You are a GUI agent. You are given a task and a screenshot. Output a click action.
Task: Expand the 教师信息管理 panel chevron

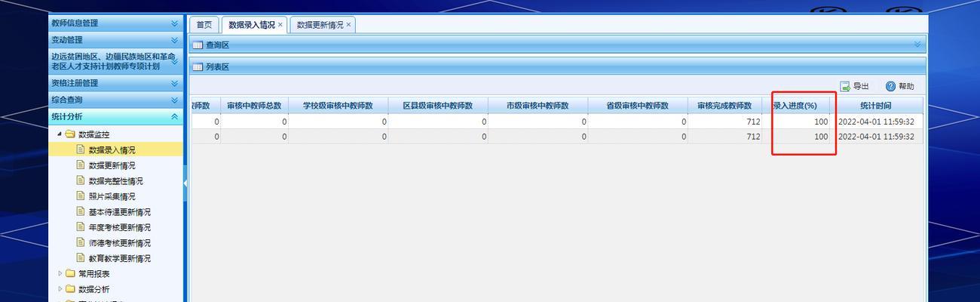pyautogui.click(x=174, y=23)
